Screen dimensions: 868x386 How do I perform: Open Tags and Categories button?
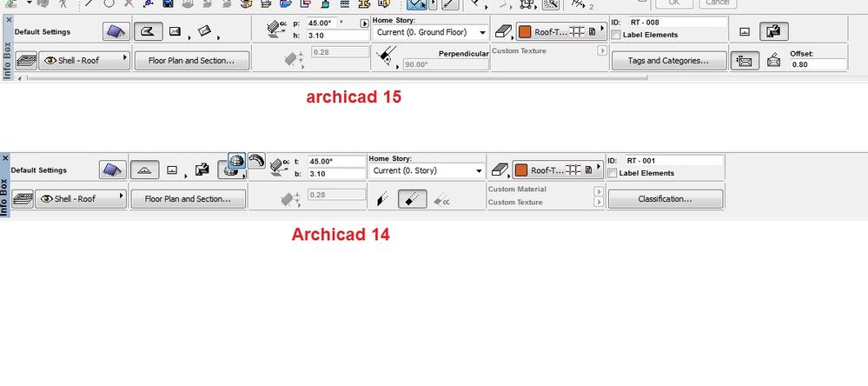click(x=669, y=60)
